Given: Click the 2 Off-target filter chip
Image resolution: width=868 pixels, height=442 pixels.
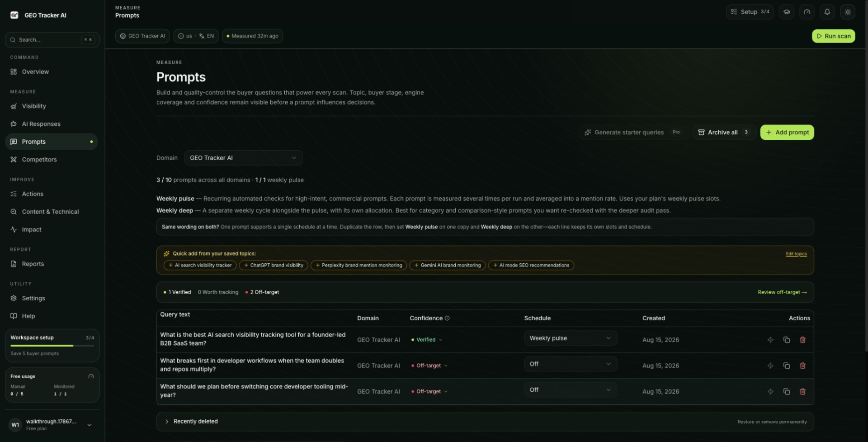Looking at the screenshot, I should (x=262, y=292).
